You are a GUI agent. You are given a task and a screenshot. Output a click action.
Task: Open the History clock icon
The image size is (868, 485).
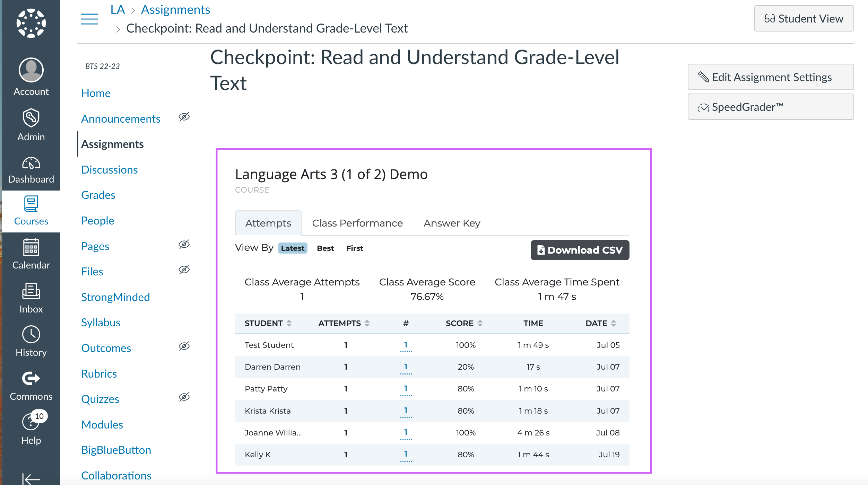click(x=31, y=335)
